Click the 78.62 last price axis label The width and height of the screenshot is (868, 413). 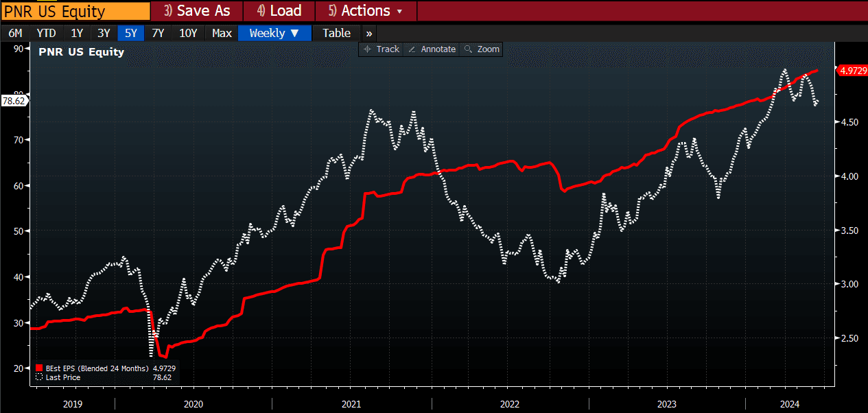[14, 100]
